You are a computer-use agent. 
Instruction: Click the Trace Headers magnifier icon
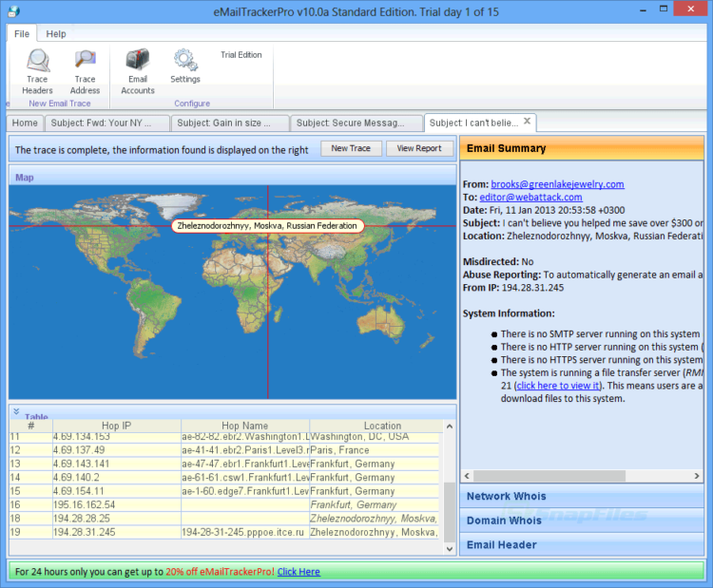tap(38, 61)
